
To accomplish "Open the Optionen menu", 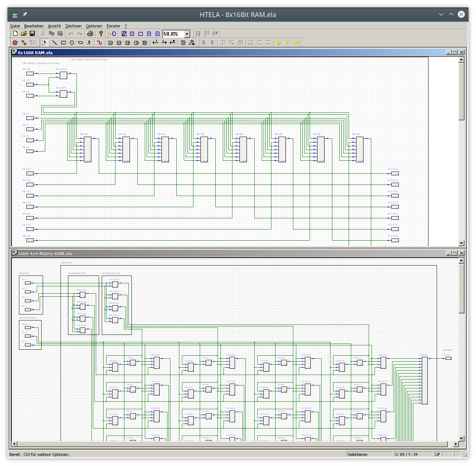I will point(94,26).
